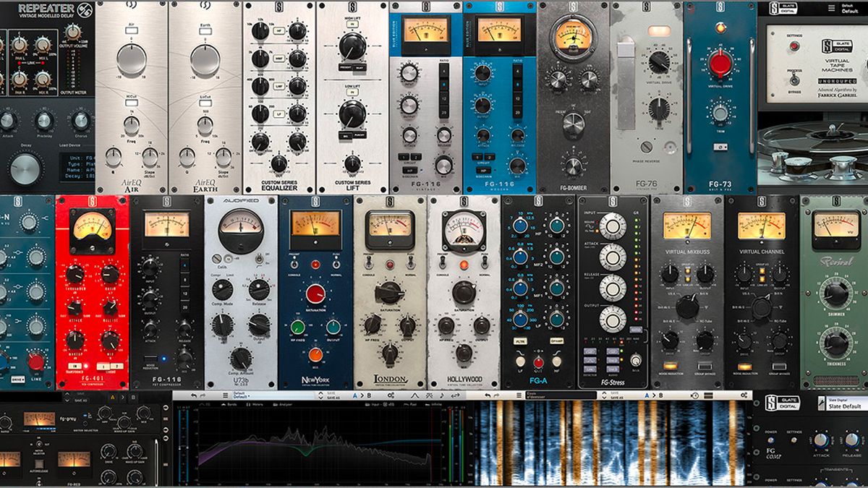Click the A/B comparison control in the toolbar
The image size is (868, 488).
tap(362, 395)
